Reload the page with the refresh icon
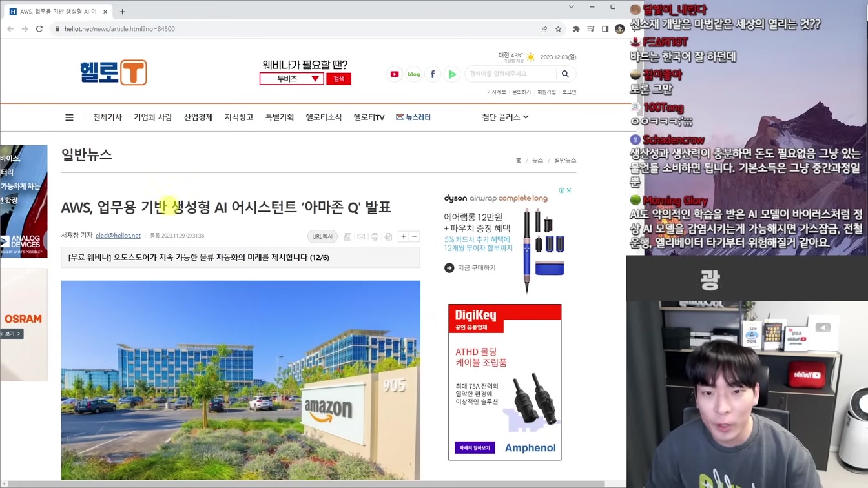868x488 pixels. (39, 29)
